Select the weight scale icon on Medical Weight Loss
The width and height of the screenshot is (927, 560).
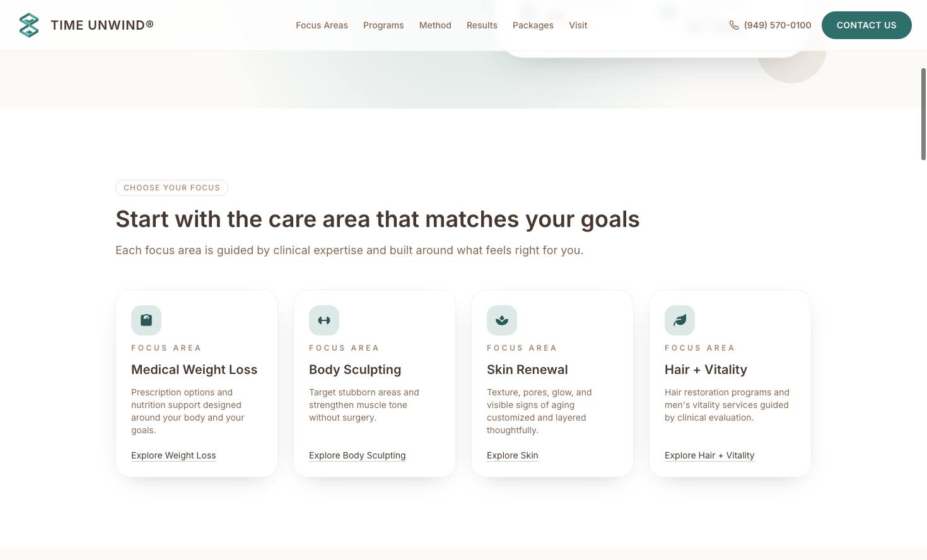(x=146, y=320)
